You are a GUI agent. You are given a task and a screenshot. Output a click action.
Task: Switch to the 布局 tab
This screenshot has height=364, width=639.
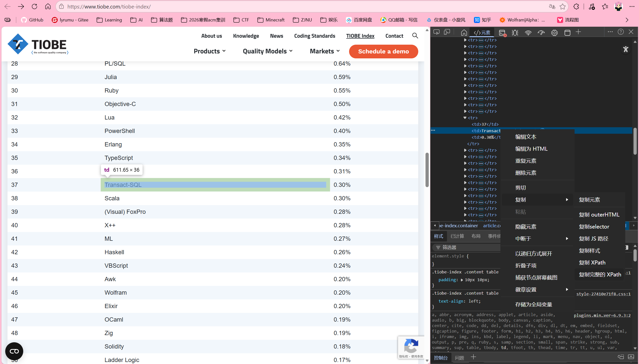[x=476, y=236]
